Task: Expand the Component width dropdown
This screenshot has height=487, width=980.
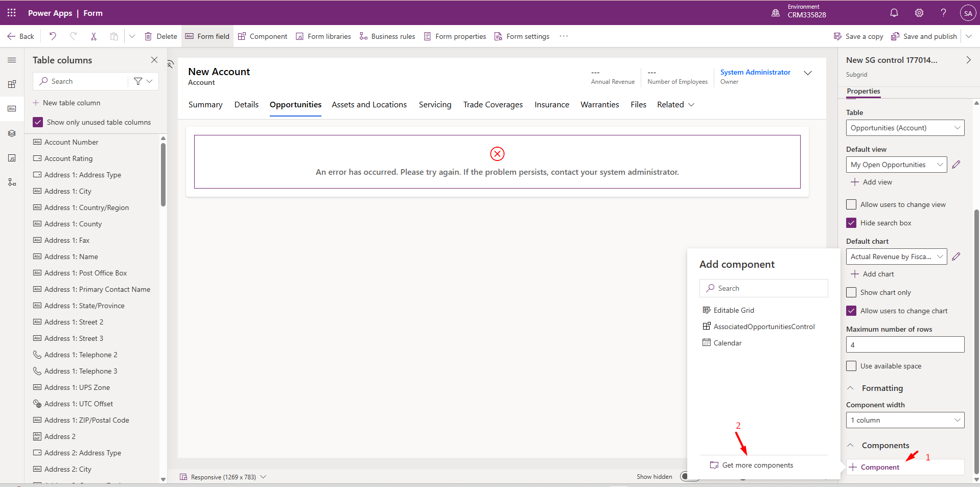Action: [905, 420]
